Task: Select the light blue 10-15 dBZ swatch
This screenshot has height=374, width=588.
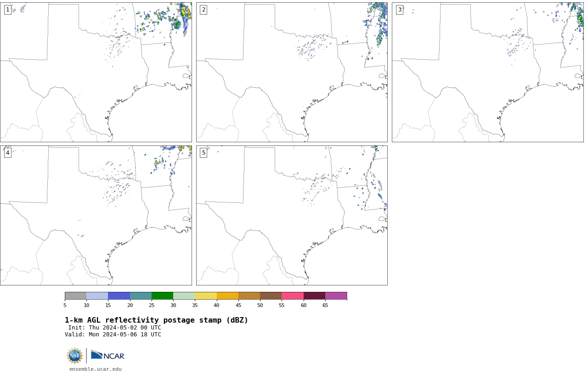Action: 97,296
